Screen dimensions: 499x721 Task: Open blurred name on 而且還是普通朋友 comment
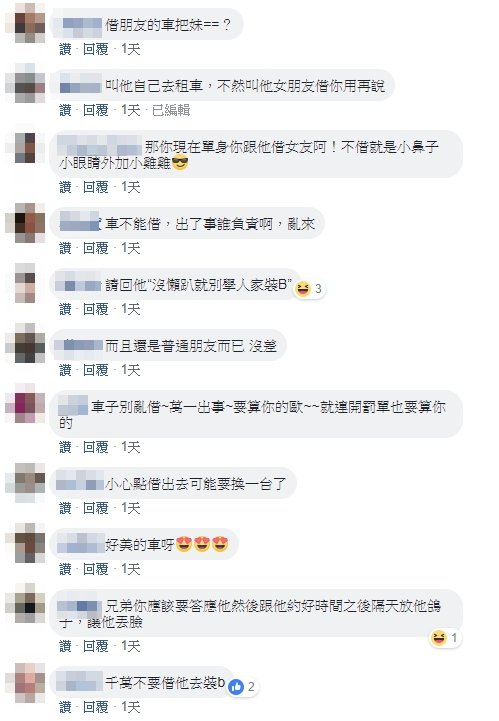(80, 345)
